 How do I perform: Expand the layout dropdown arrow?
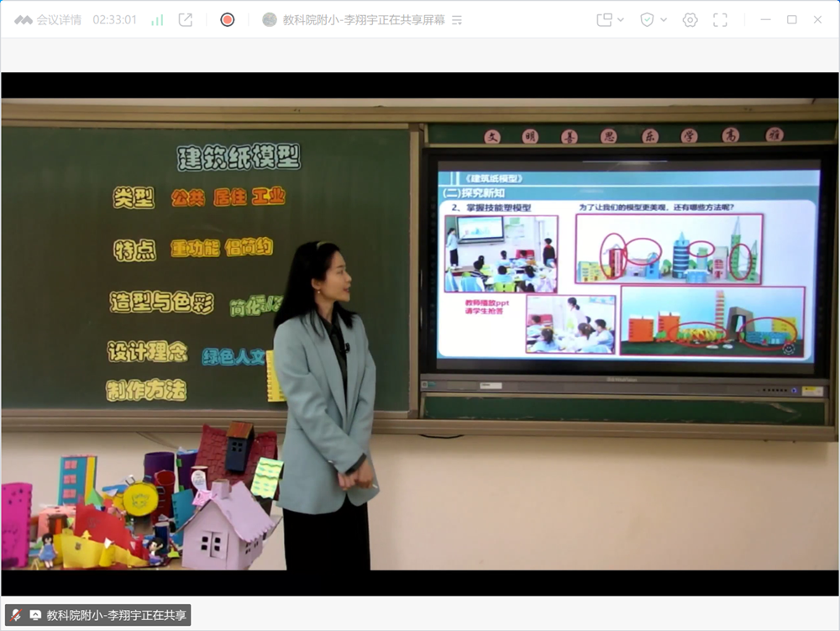621,20
